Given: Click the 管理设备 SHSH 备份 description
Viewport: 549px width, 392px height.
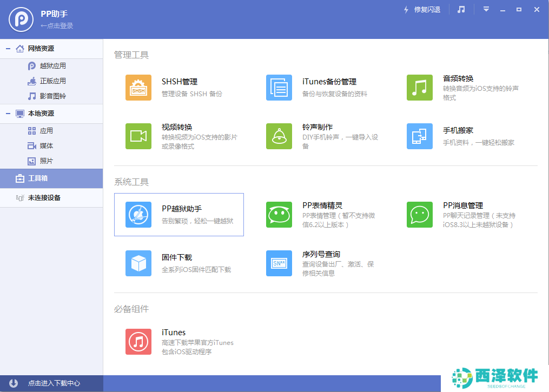Looking at the screenshot, I should (x=192, y=94).
